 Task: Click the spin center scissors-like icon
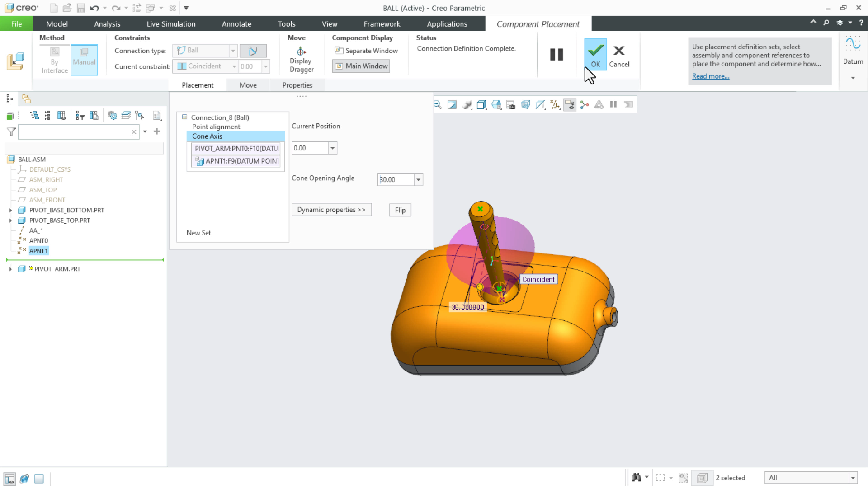click(x=585, y=105)
